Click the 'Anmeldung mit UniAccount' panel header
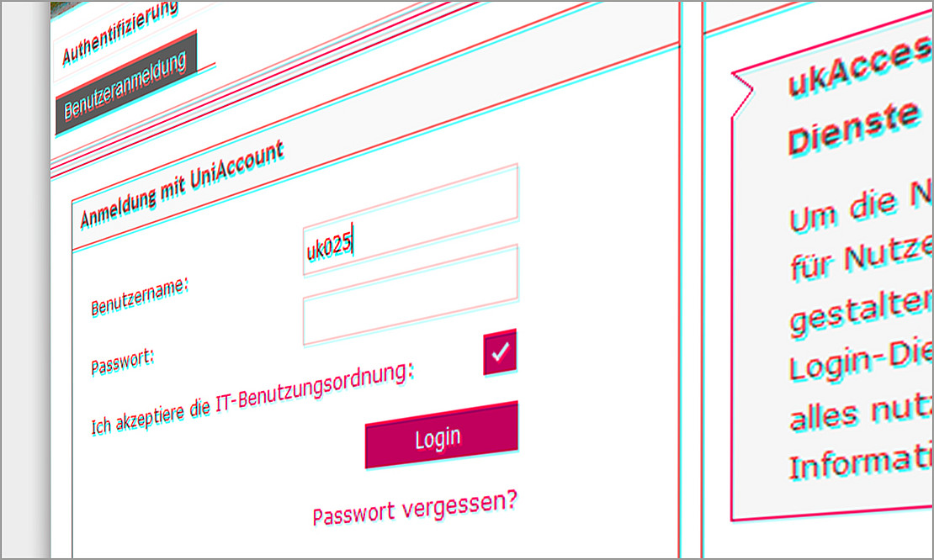The image size is (934, 560). point(182,184)
